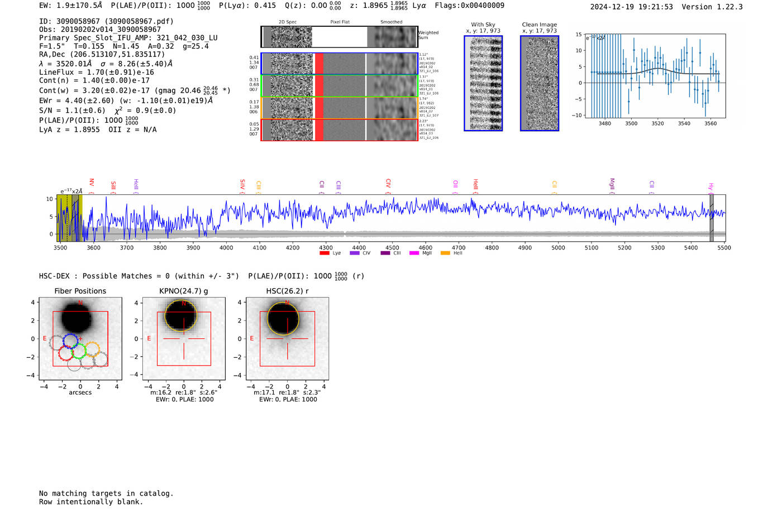
Task: Click the orange HeII legend swatch
Action: (x=445, y=253)
